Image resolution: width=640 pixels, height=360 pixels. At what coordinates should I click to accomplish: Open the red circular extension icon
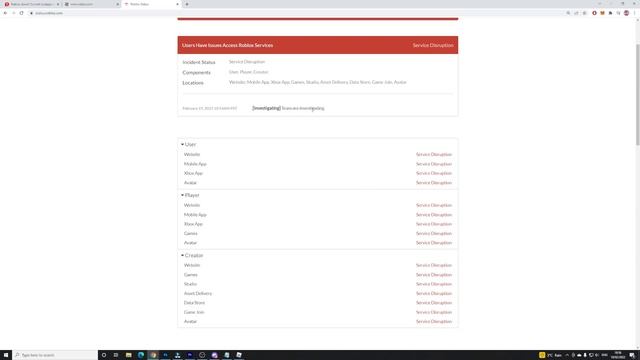tap(594, 13)
